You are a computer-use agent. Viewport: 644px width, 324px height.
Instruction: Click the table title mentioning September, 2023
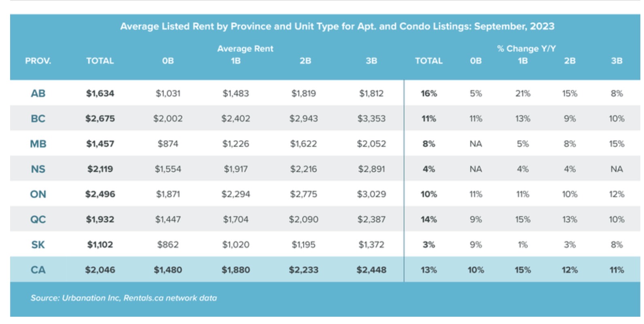coord(337,27)
